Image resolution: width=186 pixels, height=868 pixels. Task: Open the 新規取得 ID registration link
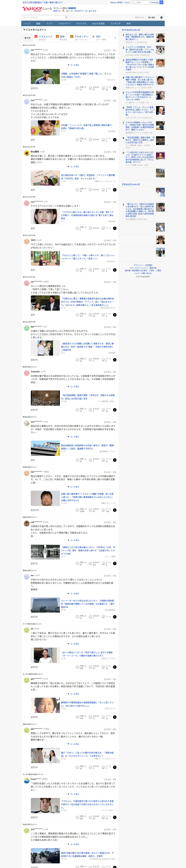coord(72,8)
